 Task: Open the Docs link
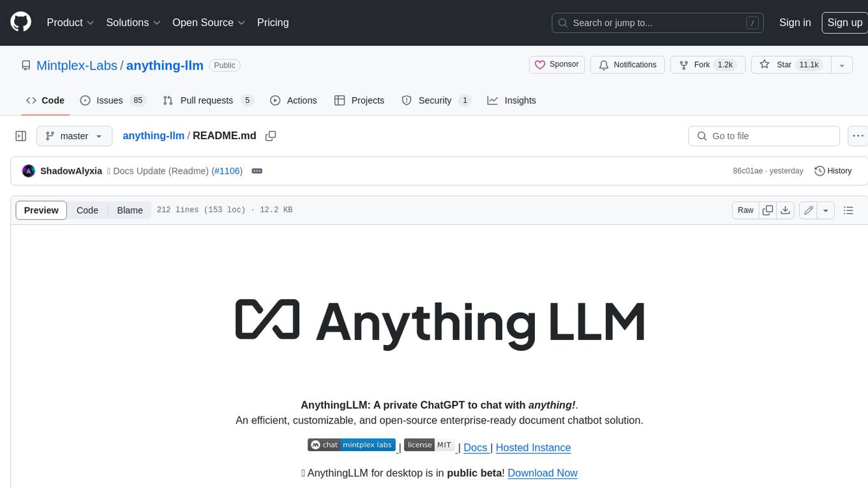point(475,448)
